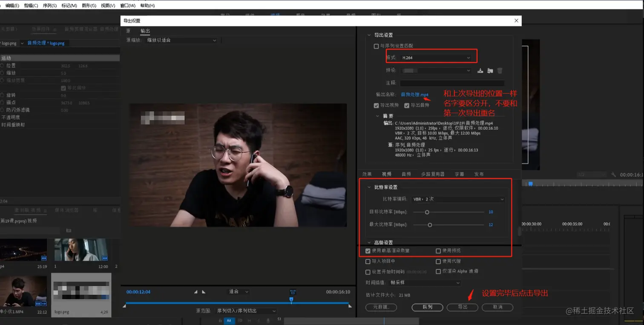Image resolution: width=644 pixels, height=325 pixels.
Task: Open the 格式 H.264 dropdown
Action: pos(436,58)
